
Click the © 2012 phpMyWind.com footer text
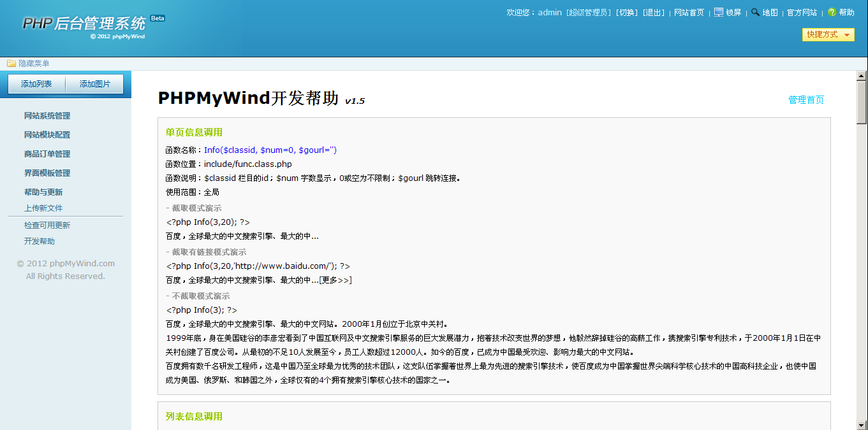coord(66,264)
